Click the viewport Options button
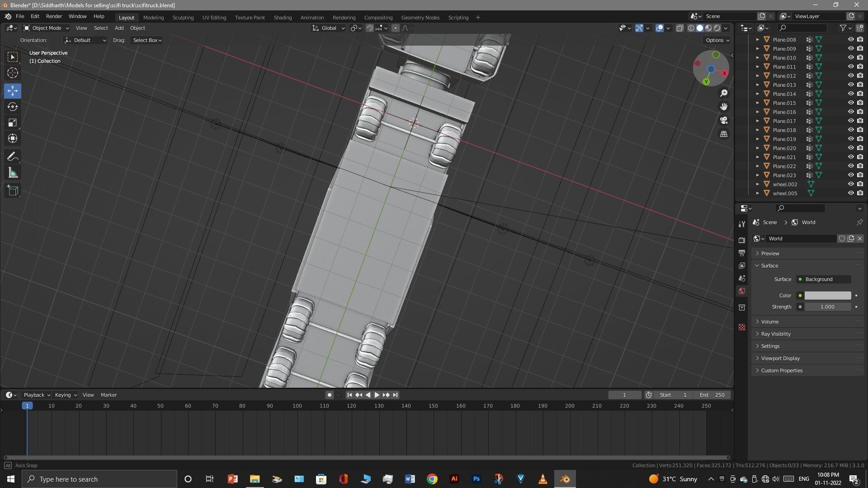Screen dimensions: 868x488 click(x=717, y=40)
